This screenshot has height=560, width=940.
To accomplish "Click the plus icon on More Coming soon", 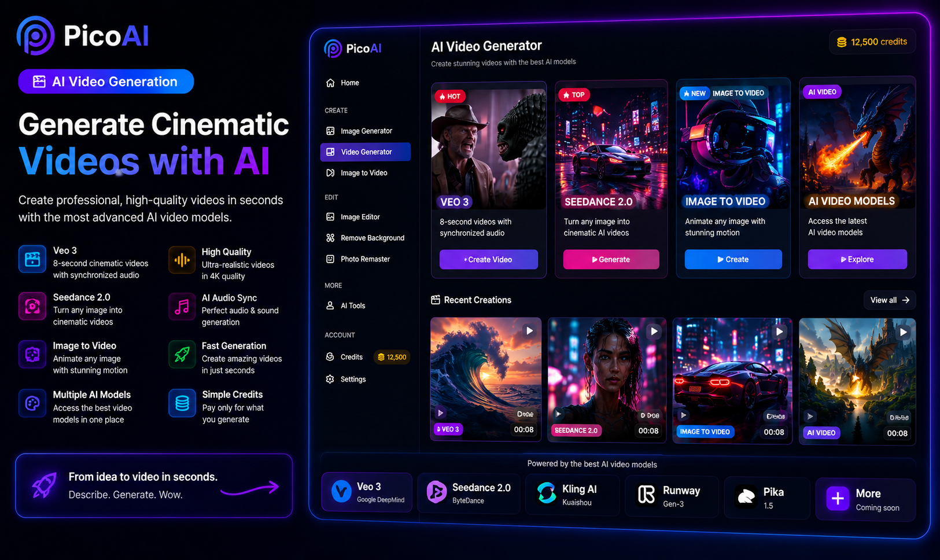I will pyautogui.click(x=838, y=498).
